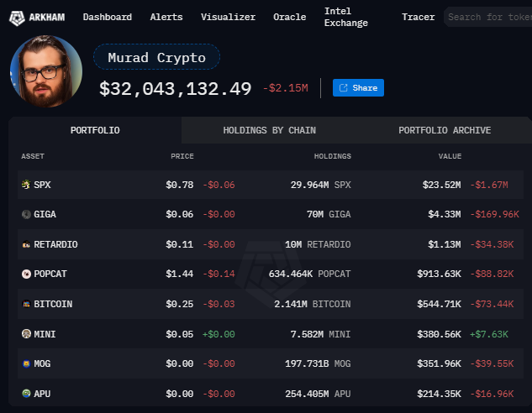Image resolution: width=532 pixels, height=413 pixels.
Task: Sort by the ASSET column header
Action: [x=33, y=156]
